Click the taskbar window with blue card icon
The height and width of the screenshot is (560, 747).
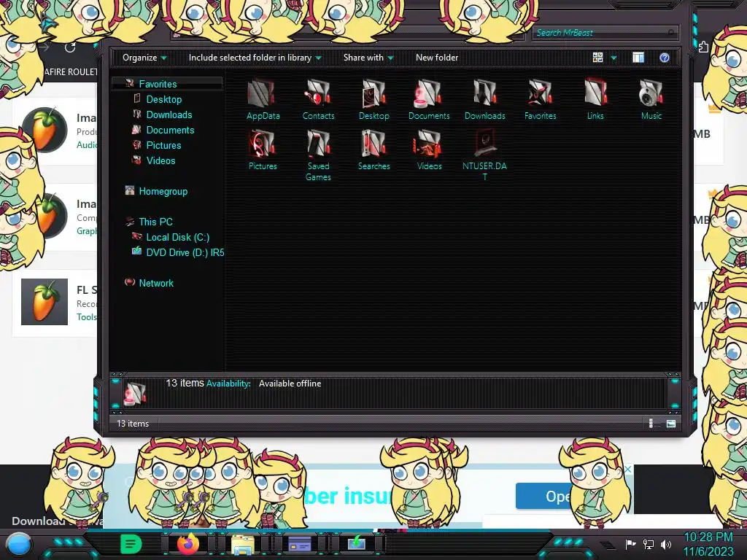click(x=300, y=544)
